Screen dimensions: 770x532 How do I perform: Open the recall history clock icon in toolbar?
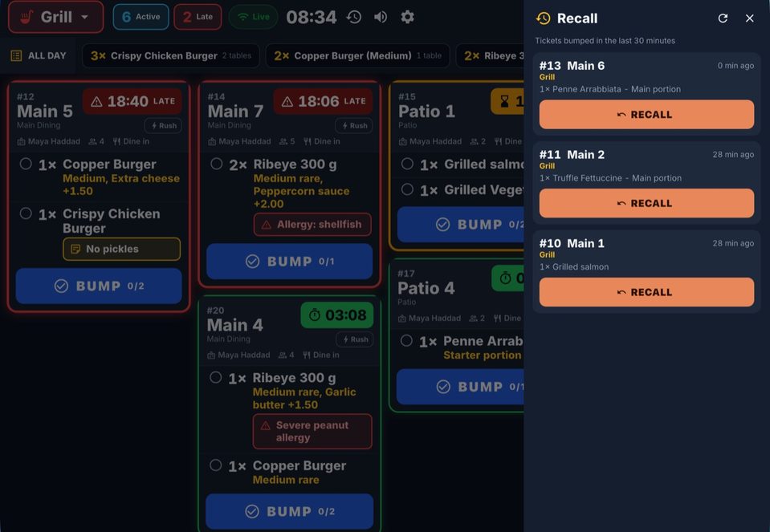click(x=354, y=17)
